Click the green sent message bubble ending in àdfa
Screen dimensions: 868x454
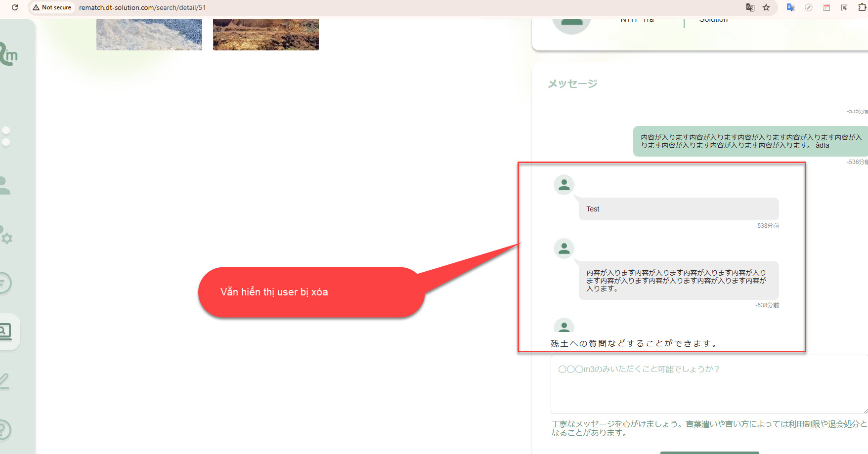[750, 141]
